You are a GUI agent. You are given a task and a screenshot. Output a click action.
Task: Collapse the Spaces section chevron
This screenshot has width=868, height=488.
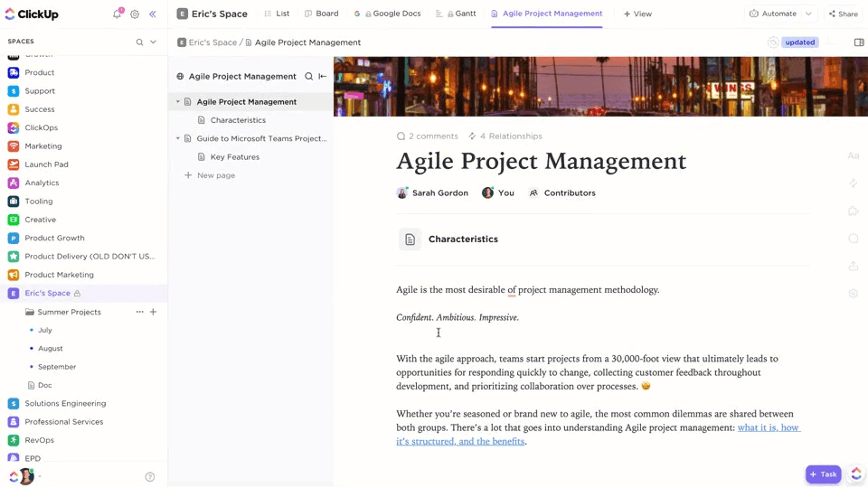click(154, 42)
